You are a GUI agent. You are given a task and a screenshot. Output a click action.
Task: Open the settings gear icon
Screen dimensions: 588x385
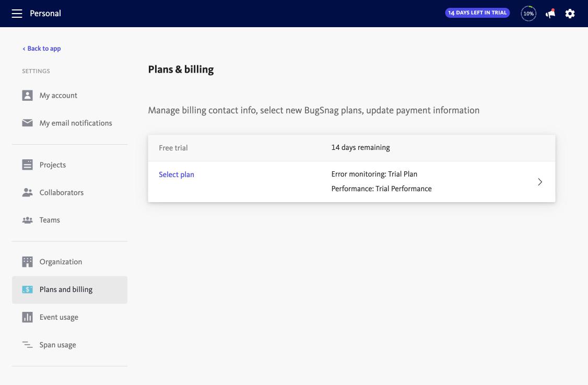[x=570, y=14]
